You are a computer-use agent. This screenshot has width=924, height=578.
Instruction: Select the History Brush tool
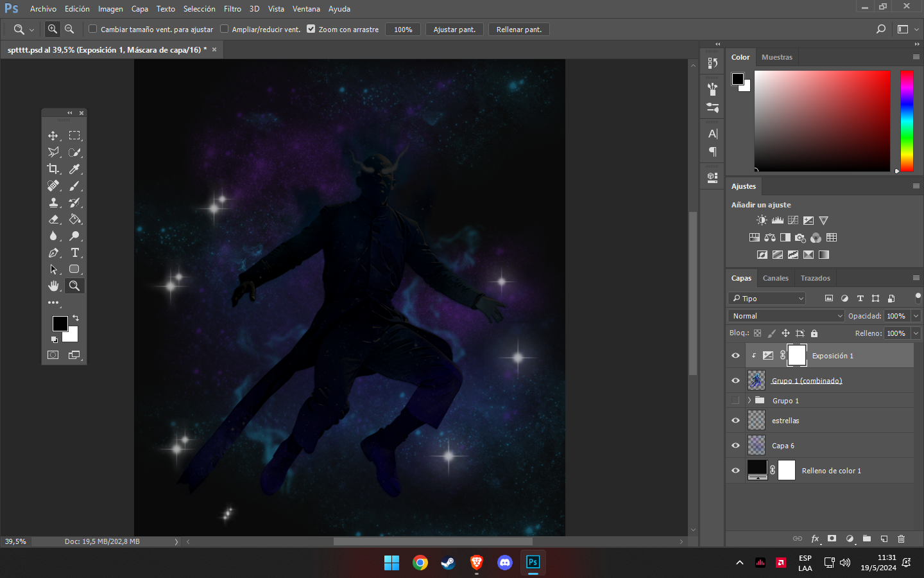tap(74, 202)
